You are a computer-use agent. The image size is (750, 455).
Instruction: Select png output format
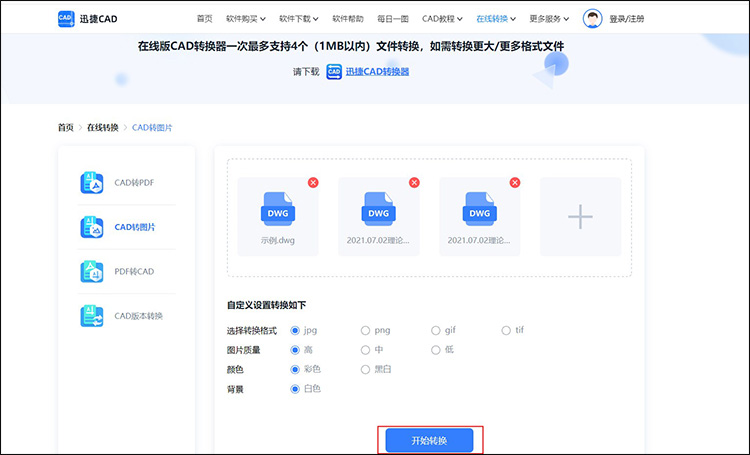tap(365, 331)
